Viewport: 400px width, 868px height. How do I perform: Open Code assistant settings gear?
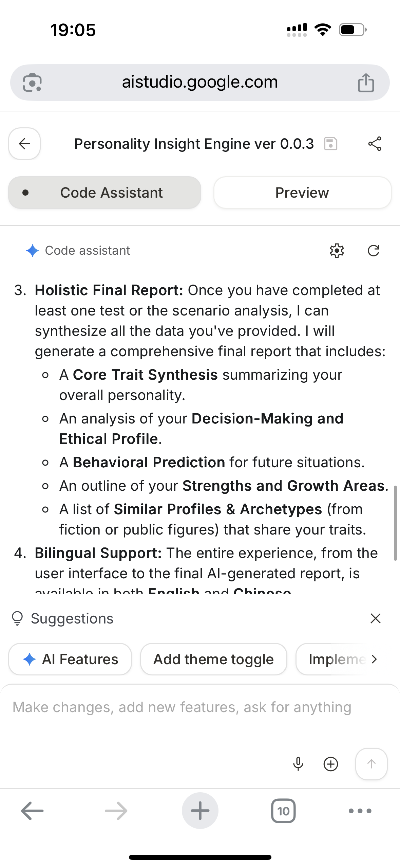pyautogui.click(x=337, y=251)
